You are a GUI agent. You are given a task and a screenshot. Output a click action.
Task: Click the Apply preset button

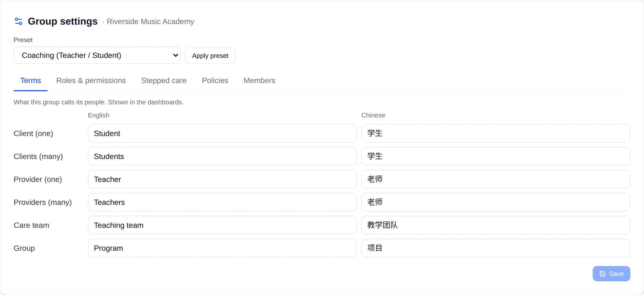tap(210, 56)
